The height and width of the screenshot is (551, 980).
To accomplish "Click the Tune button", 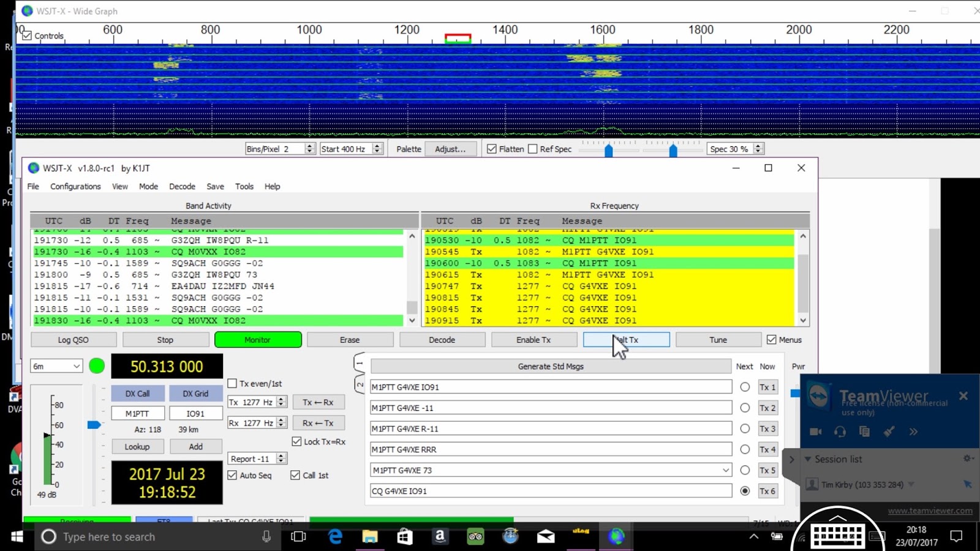I will coord(718,340).
